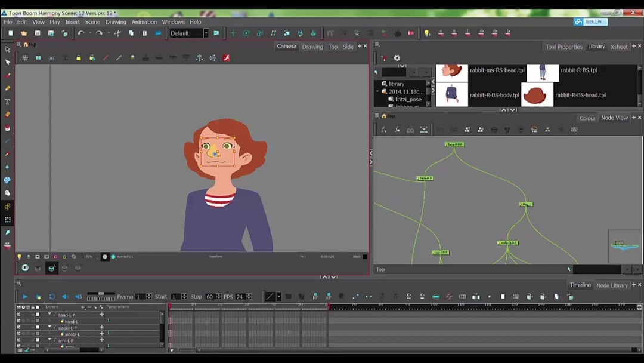Open the Default tool preset dropdown
The height and width of the screenshot is (363, 644).
188,33
